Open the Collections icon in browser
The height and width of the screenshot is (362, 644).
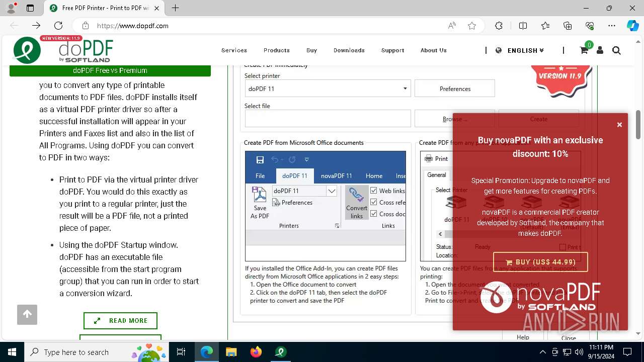click(x=568, y=26)
